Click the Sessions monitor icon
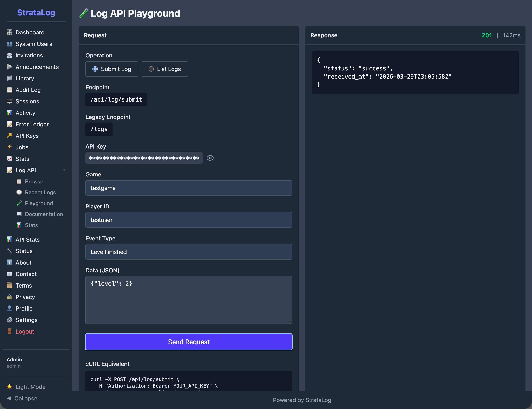Viewport: 532px width, 409px height. click(x=9, y=101)
